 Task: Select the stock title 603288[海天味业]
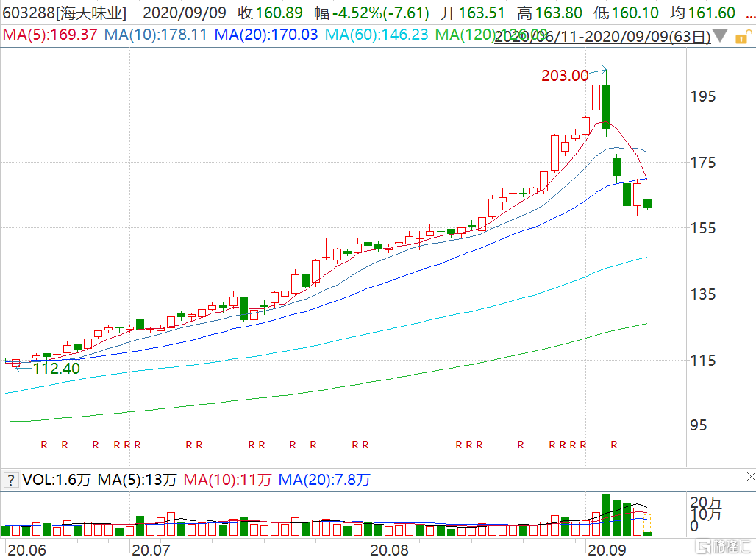coord(65,13)
